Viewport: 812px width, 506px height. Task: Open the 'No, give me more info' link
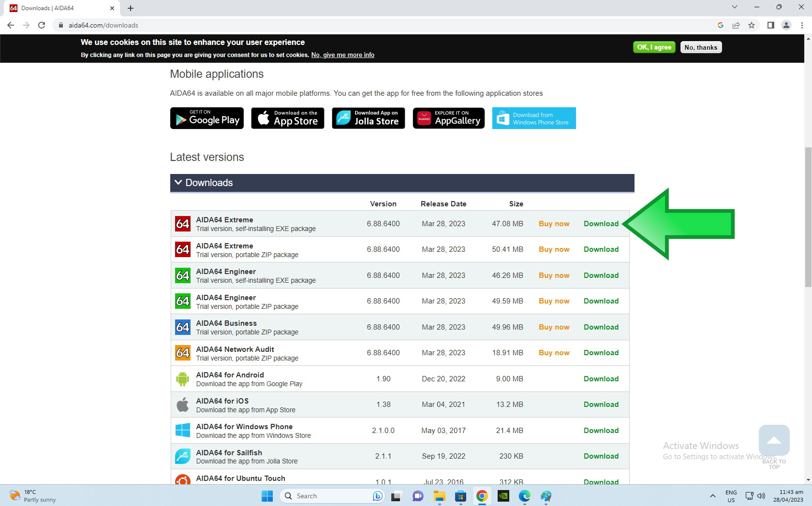point(343,55)
